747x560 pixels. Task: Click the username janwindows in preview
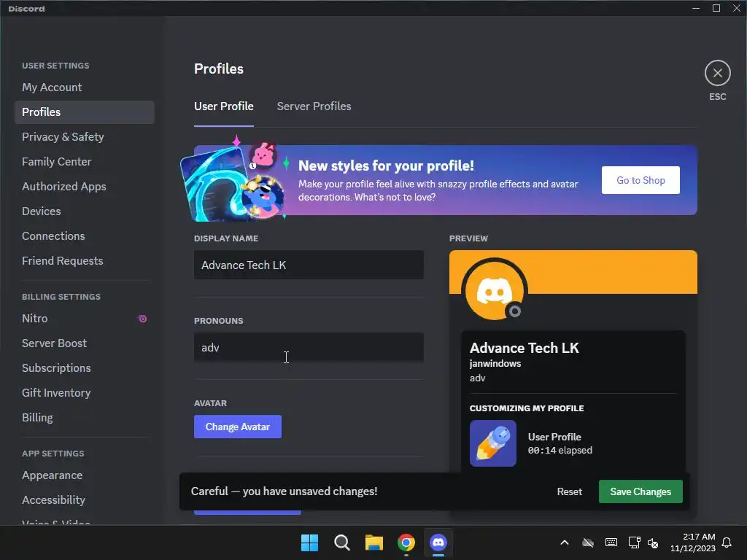click(x=495, y=363)
